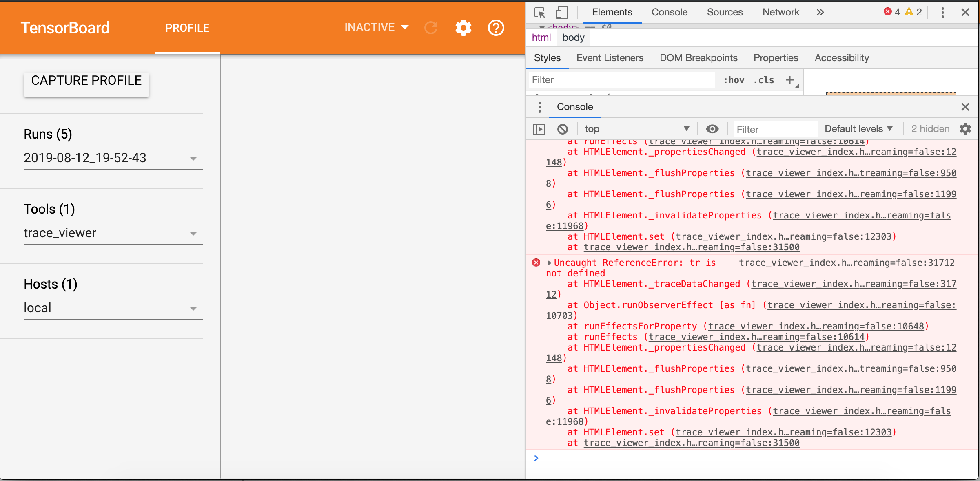Image resolution: width=980 pixels, height=481 pixels.
Task: Open TensorBoard help via question mark icon
Action: (496, 28)
